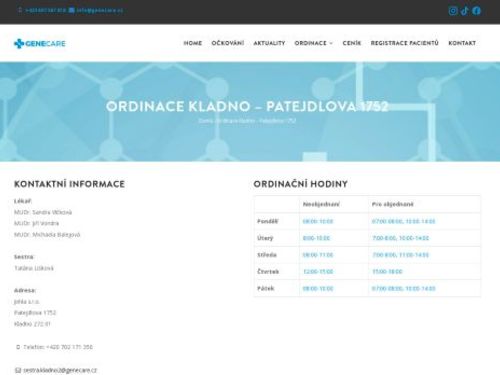Click the phone icon beside Telefon
Screen dimensions: 500x375
(x=18, y=347)
